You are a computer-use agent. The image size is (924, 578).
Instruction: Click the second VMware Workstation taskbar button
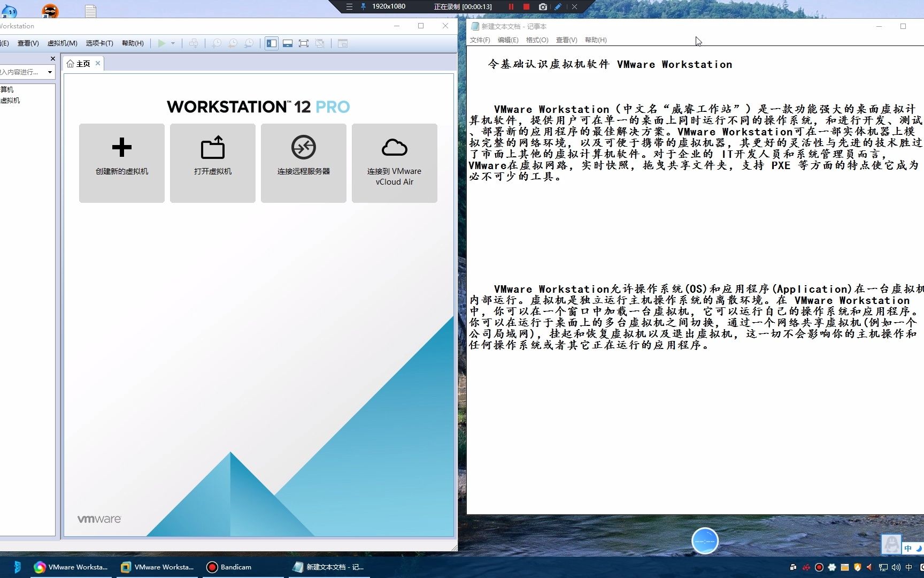pos(157,567)
